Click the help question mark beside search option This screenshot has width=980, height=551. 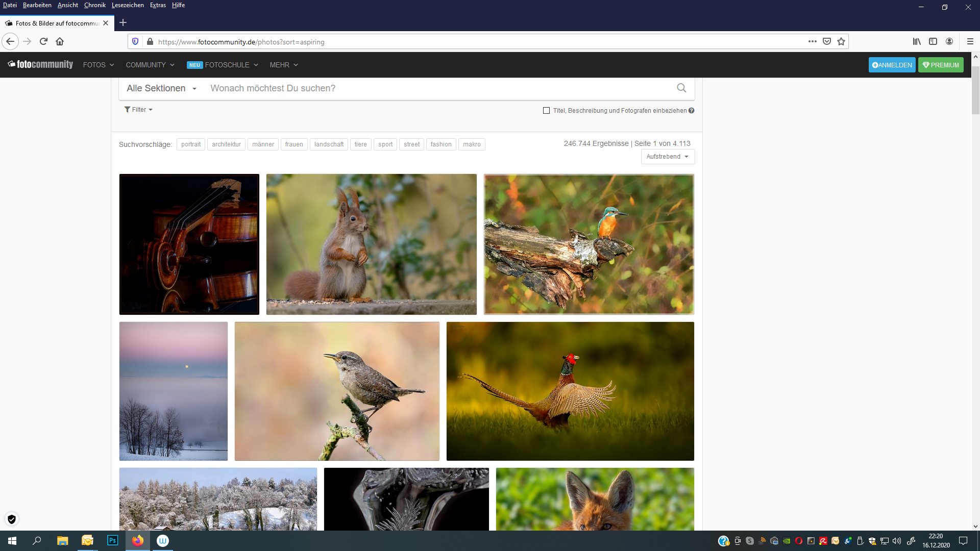691,110
